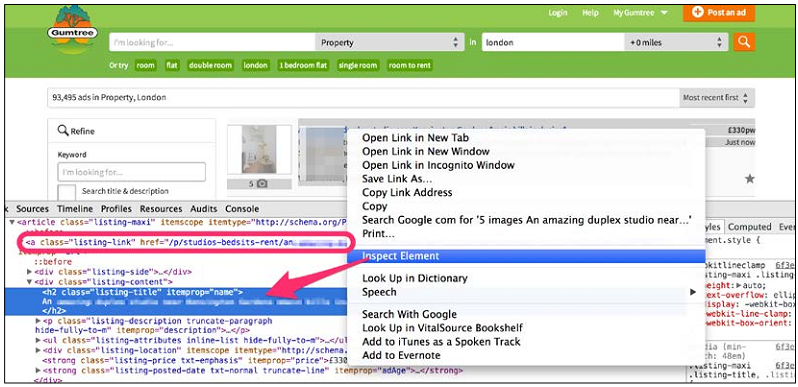The image size is (798, 387).
Task: Click the Login link
Action: pyautogui.click(x=558, y=13)
